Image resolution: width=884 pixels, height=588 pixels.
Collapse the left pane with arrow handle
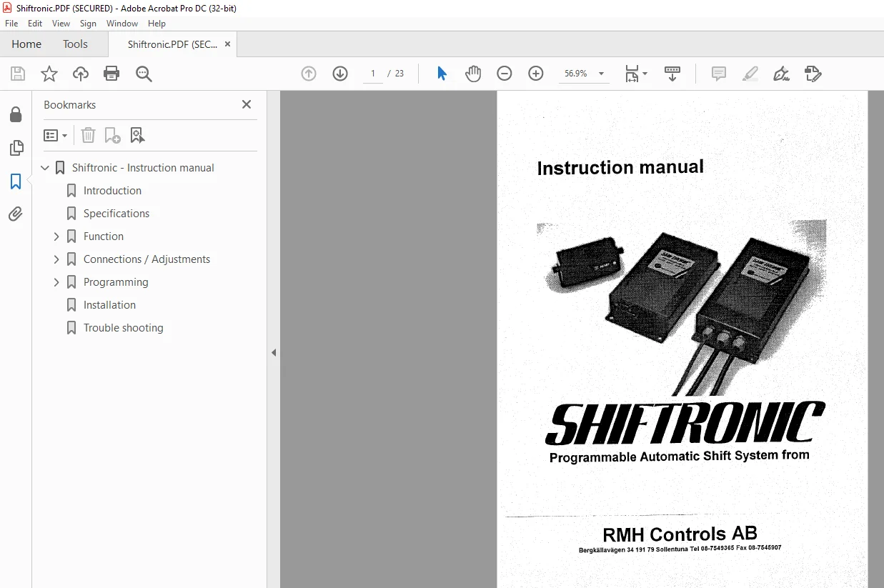(x=274, y=352)
